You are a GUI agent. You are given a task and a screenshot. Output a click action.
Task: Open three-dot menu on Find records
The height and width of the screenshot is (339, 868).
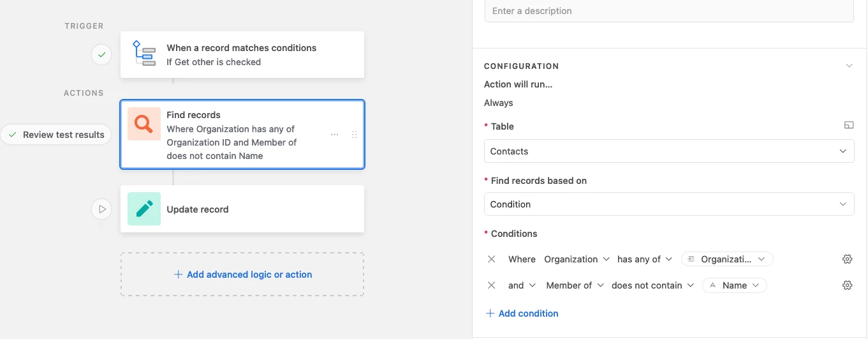tap(334, 135)
